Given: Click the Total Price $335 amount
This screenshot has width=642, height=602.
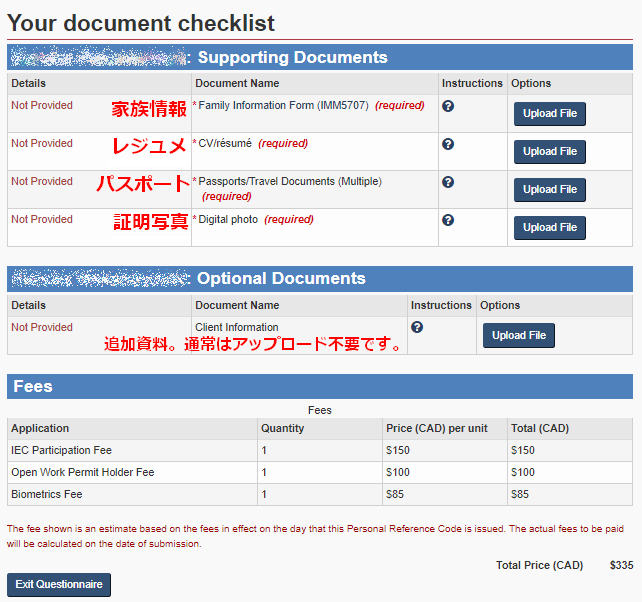Looking at the screenshot, I should (621, 566).
